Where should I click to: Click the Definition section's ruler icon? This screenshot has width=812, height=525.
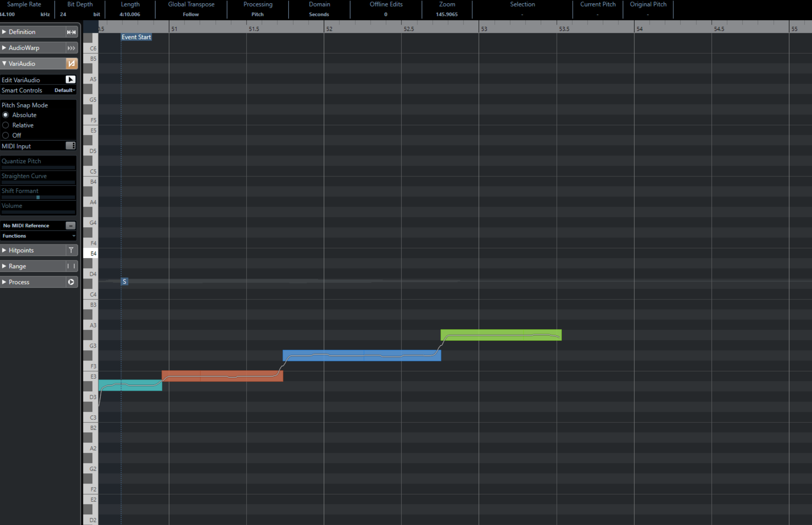(71, 32)
